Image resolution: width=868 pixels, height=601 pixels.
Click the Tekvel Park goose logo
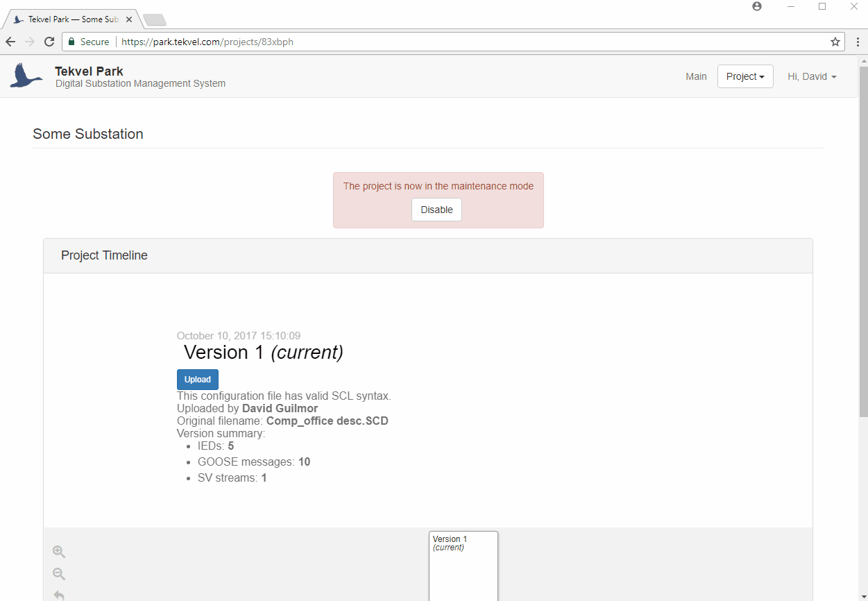click(26, 76)
